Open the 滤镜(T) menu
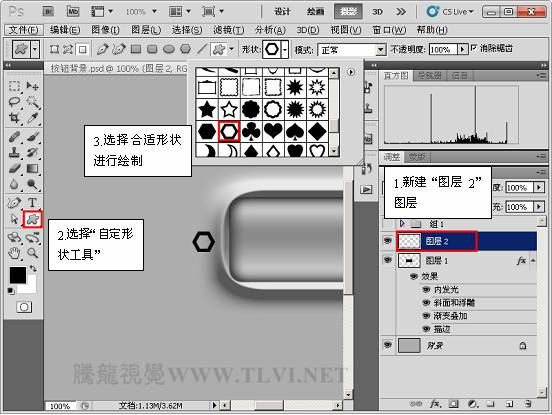 (x=228, y=30)
